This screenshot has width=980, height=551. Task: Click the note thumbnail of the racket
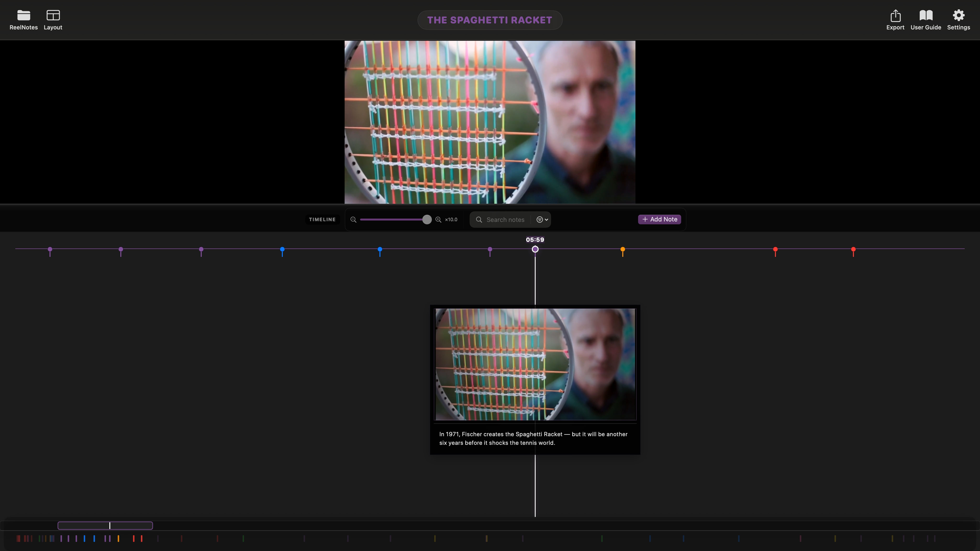[535, 364]
